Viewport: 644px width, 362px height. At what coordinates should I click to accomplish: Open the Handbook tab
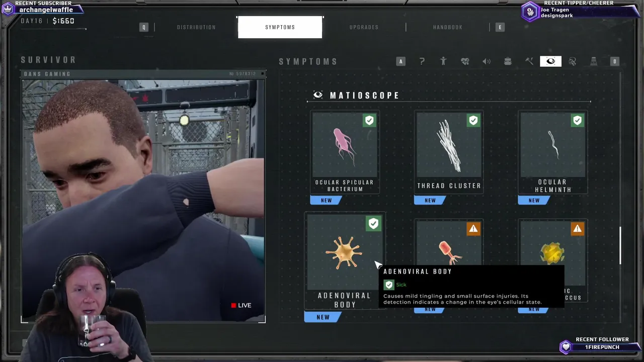(448, 27)
